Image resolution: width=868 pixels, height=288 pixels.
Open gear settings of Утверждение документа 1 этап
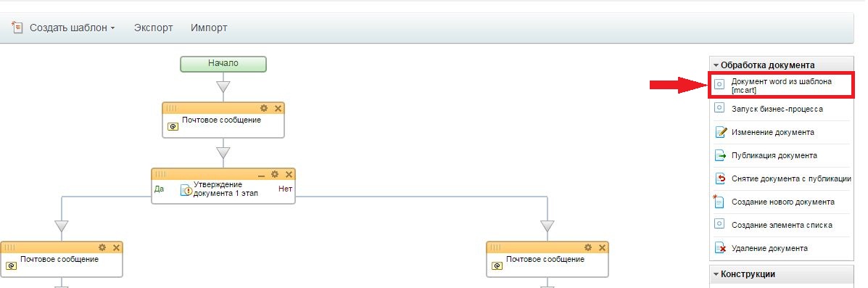click(x=275, y=174)
